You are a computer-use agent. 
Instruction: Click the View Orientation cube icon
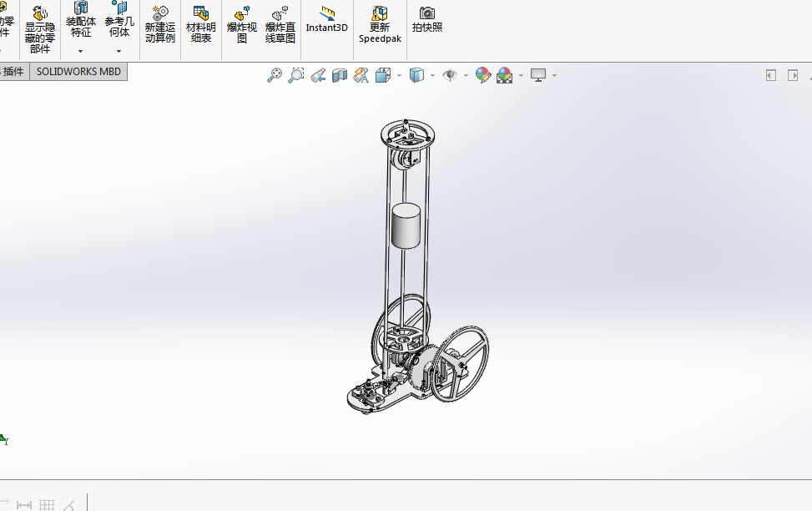pyautogui.click(x=383, y=75)
